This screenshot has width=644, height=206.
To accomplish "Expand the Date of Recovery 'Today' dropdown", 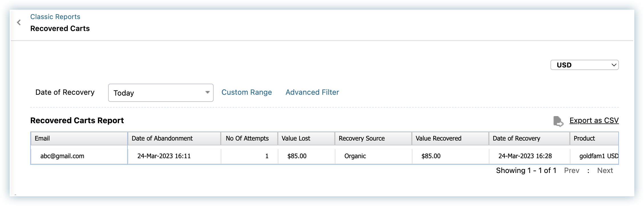I will click(x=161, y=93).
